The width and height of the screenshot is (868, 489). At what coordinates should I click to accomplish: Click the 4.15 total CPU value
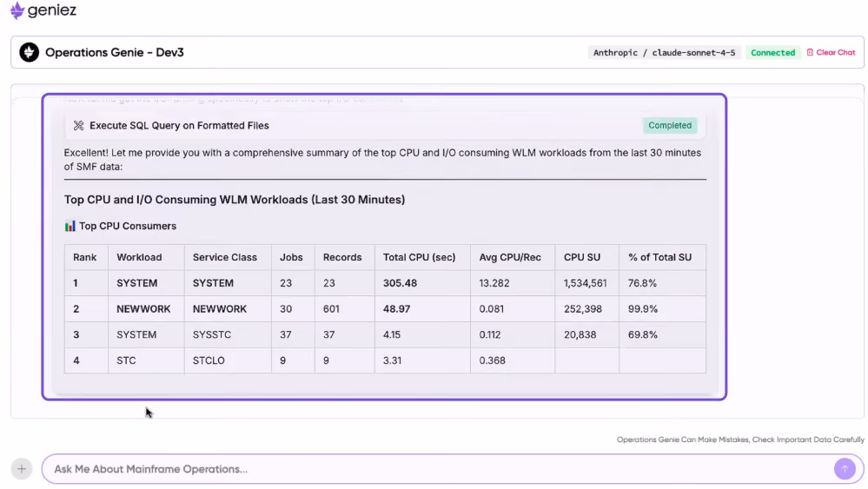tap(391, 334)
